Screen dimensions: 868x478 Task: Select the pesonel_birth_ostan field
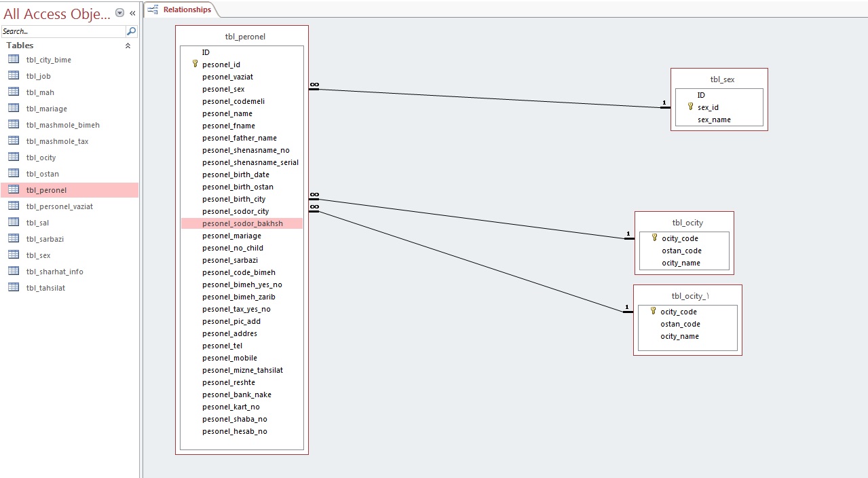click(242, 187)
